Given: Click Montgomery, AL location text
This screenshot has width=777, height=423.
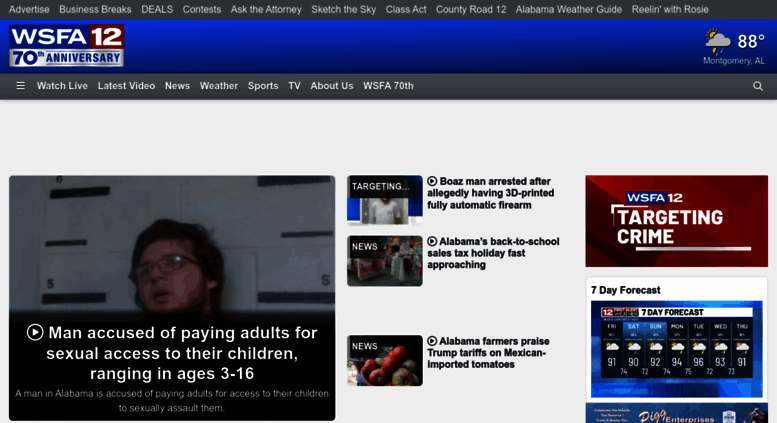Looking at the screenshot, I should [734, 60].
